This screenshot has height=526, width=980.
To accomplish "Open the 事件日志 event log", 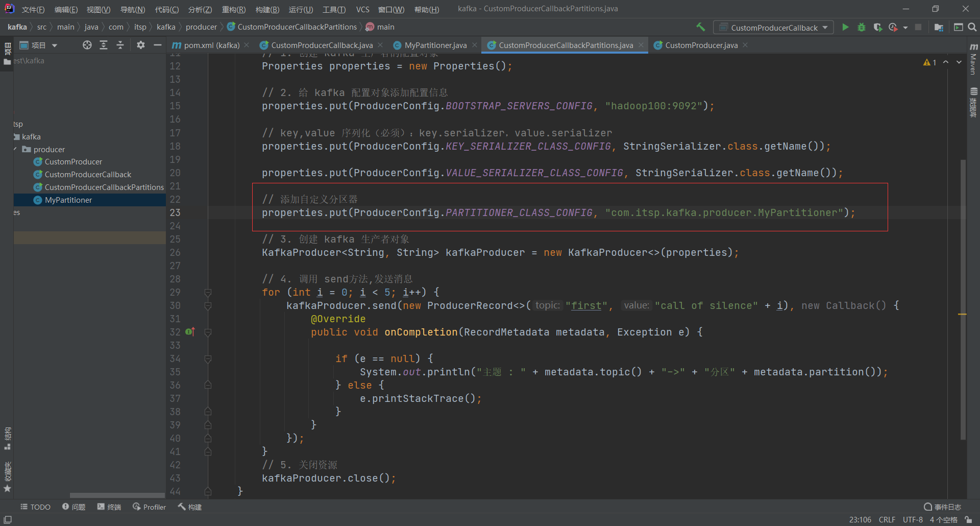I will pyautogui.click(x=943, y=507).
